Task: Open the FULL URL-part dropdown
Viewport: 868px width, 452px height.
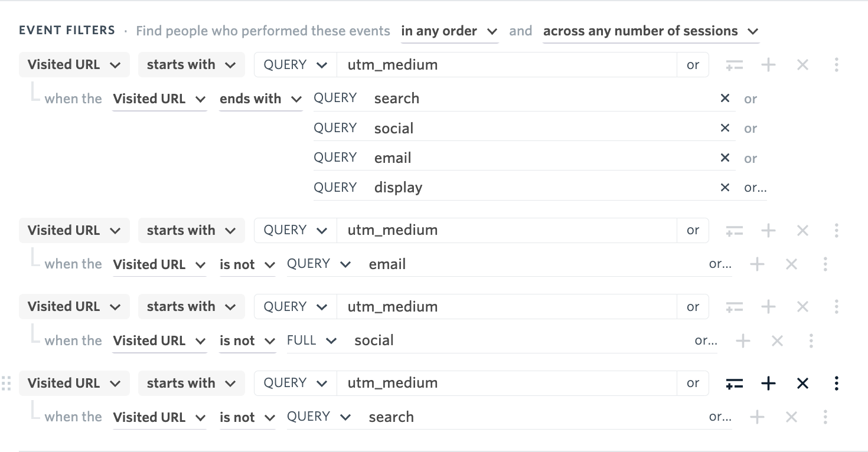Action: pyautogui.click(x=312, y=340)
